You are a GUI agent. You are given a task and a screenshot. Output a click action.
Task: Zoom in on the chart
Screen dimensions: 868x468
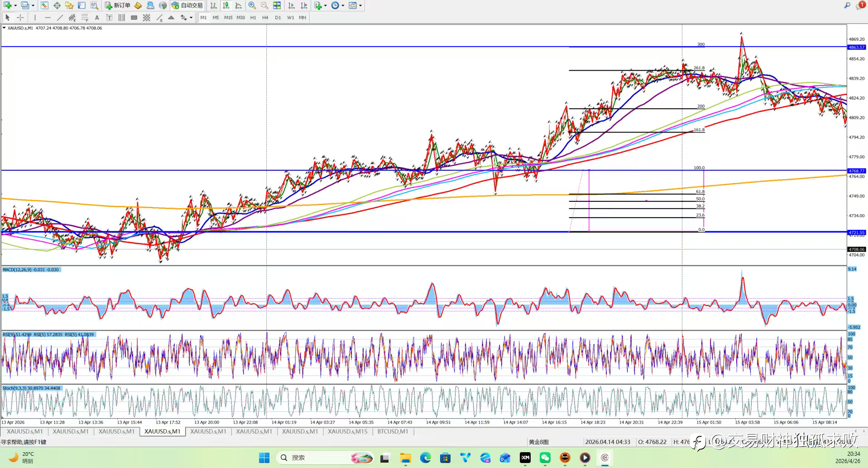(252, 5)
